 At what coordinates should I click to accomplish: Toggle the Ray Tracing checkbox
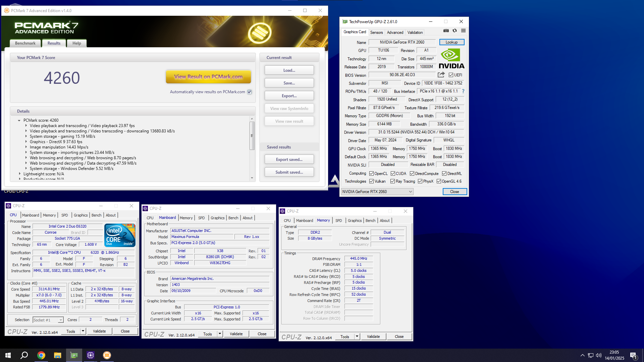click(x=392, y=181)
